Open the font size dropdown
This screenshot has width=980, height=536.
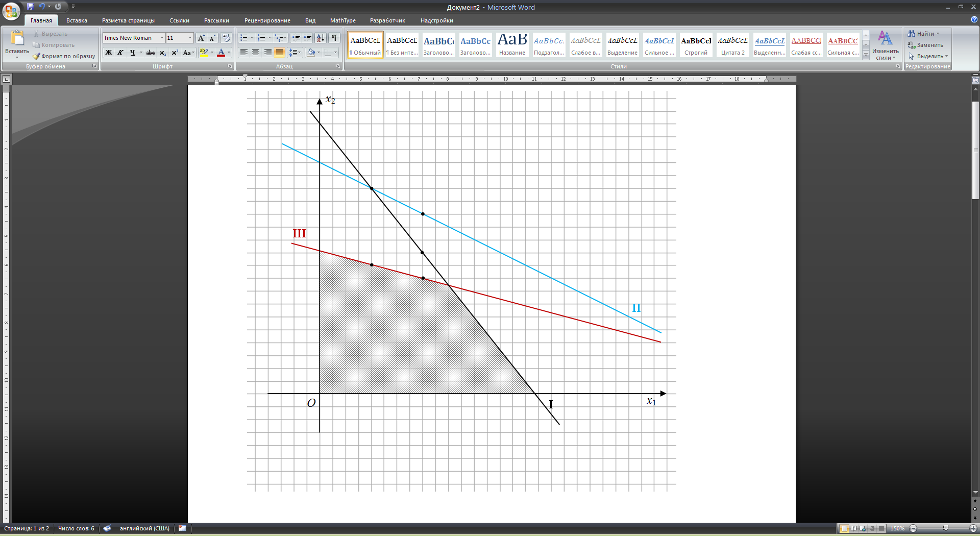[190, 38]
